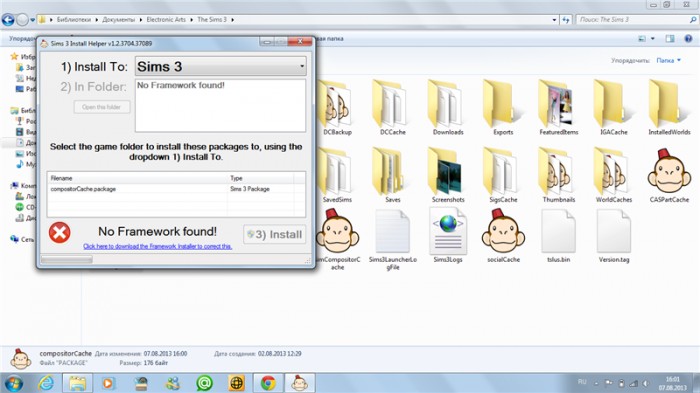Image resolution: width=700 pixels, height=393 pixels.
Task: Select the Downloads folder
Action: pyautogui.click(x=448, y=108)
